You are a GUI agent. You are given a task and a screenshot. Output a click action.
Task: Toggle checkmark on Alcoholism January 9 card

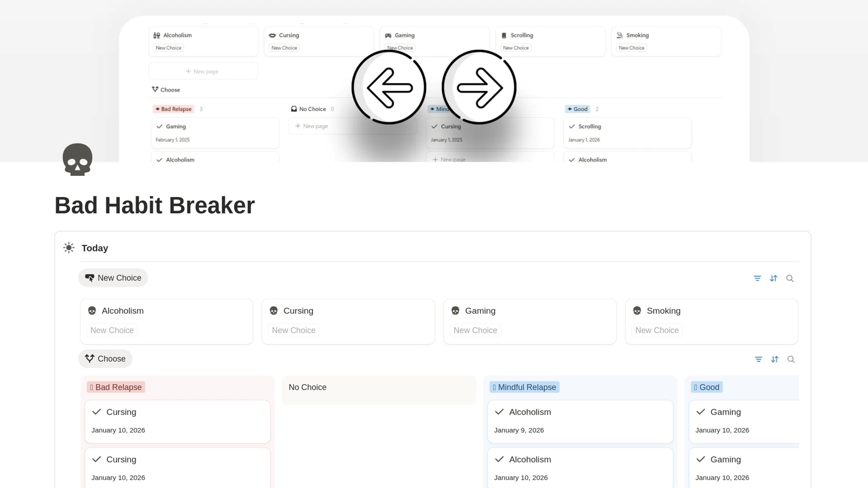point(499,412)
